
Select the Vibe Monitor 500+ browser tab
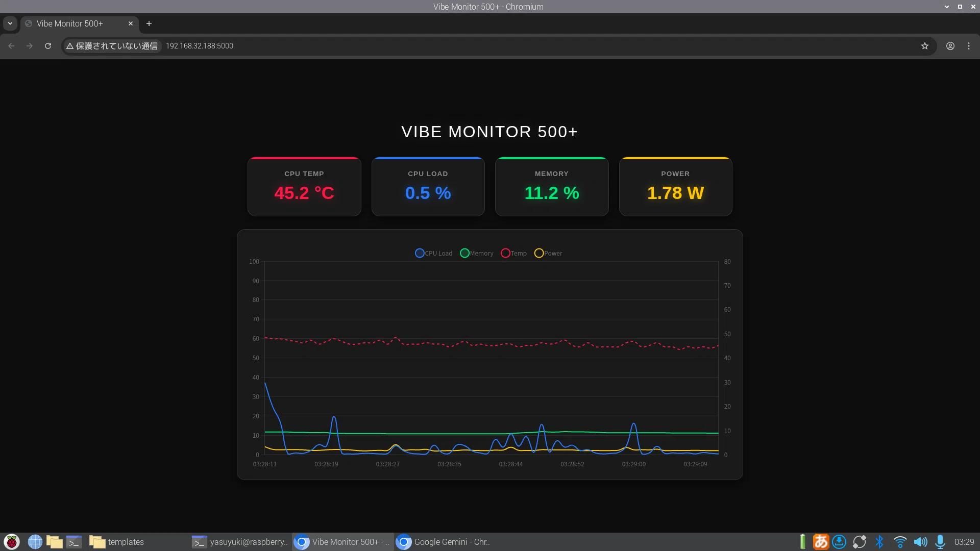point(79,23)
